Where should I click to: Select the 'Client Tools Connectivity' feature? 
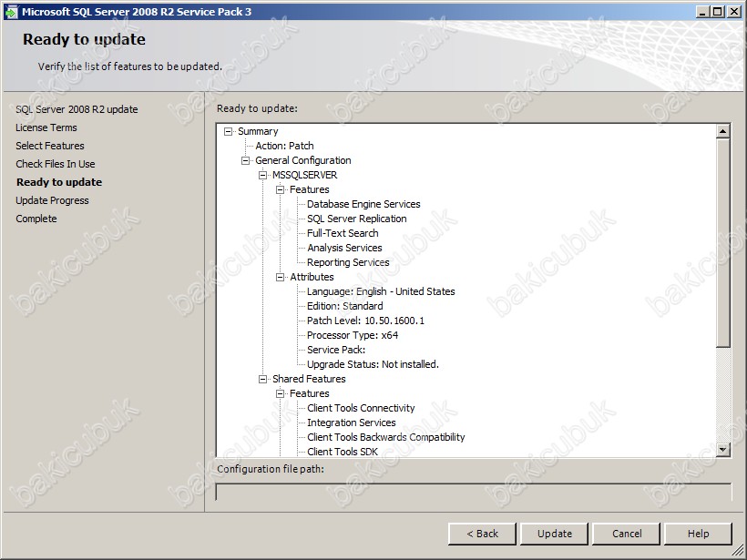click(361, 408)
